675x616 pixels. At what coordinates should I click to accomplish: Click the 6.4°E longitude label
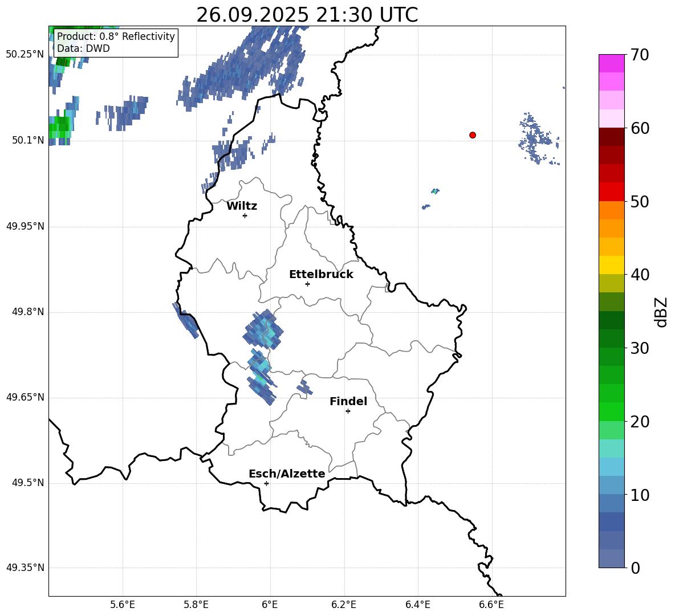click(x=417, y=605)
